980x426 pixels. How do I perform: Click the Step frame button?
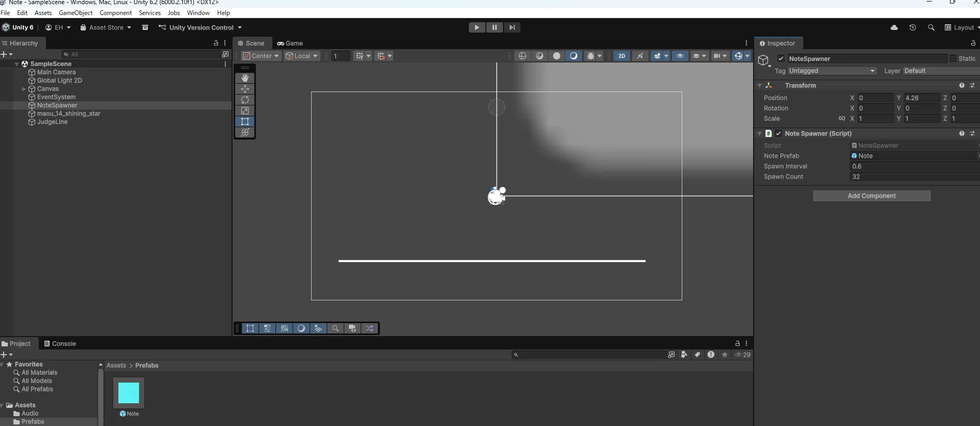[512, 27]
